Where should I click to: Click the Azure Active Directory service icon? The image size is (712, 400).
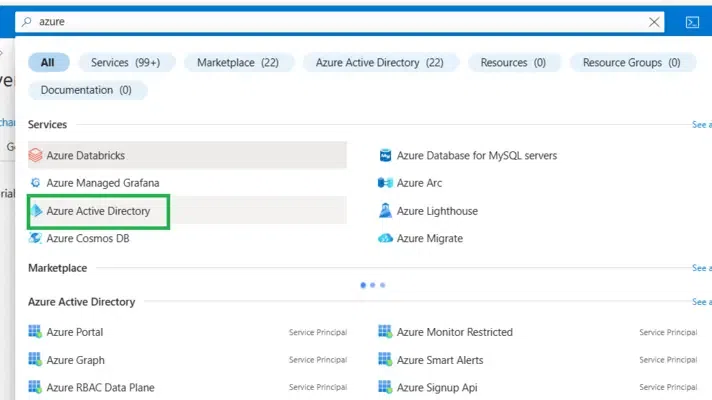point(36,211)
